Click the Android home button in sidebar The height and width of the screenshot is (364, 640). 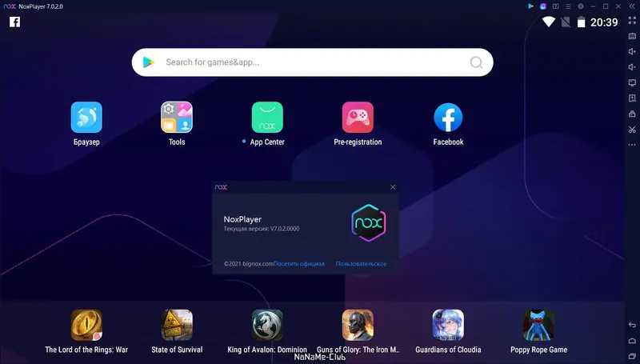pyautogui.click(x=632, y=340)
